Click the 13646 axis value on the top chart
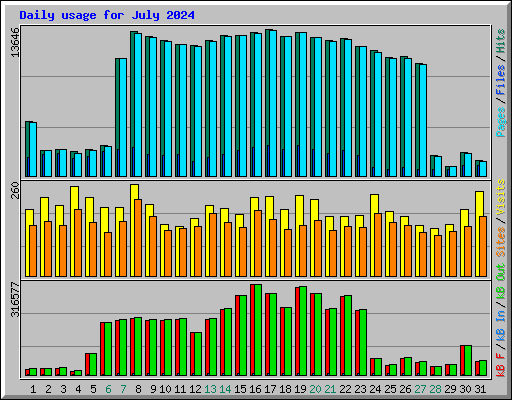512x400 pixels. click(x=15, y=42)
